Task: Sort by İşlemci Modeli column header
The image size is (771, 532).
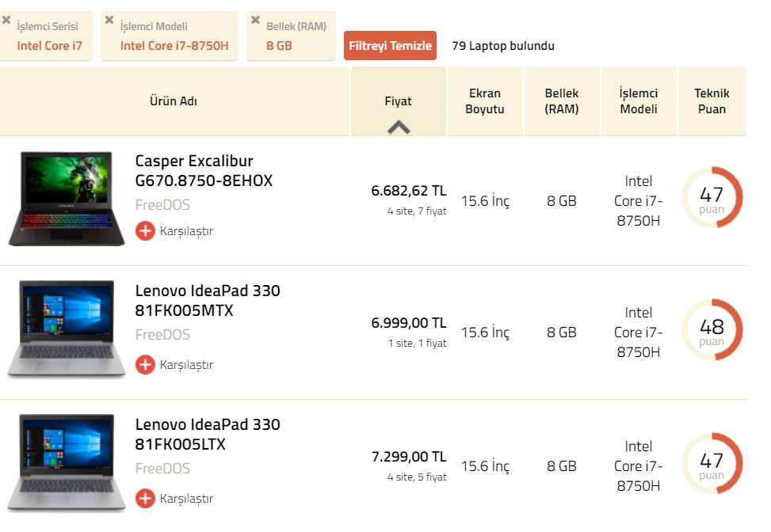Action: tap(638, 101)
